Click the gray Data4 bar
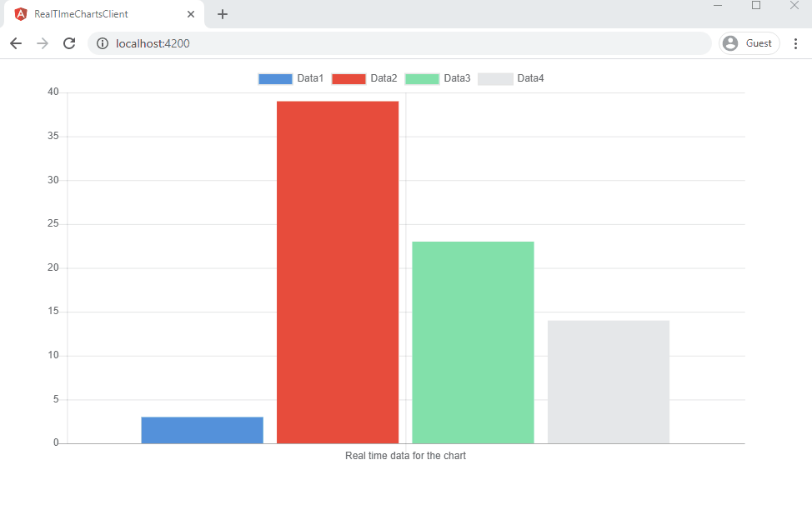 click(609, 382)
